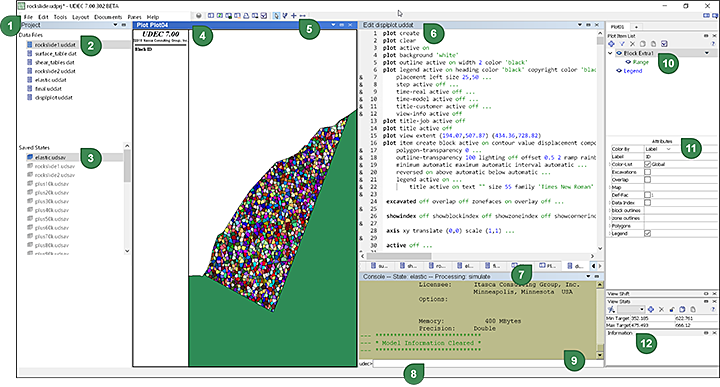Select displplot.uddat data file
The height and width of the screenshot is (387, 720).
[54, 97]
